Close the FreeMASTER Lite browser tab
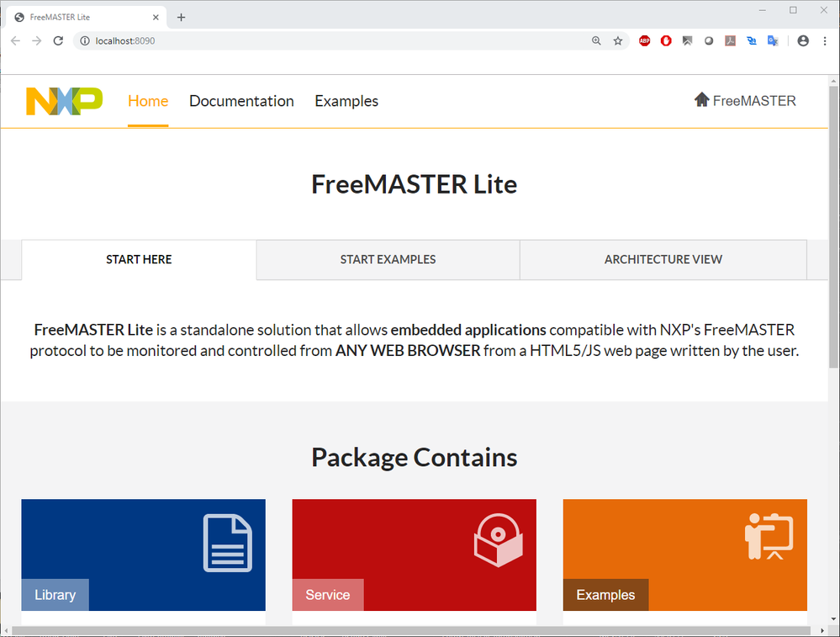840x637 pixels. (156, 17)
